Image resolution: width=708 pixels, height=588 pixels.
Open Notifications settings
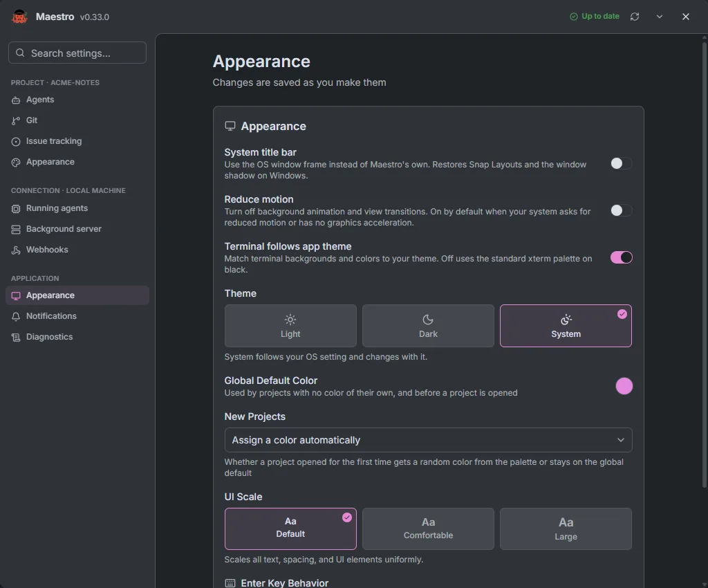[77, 316]
